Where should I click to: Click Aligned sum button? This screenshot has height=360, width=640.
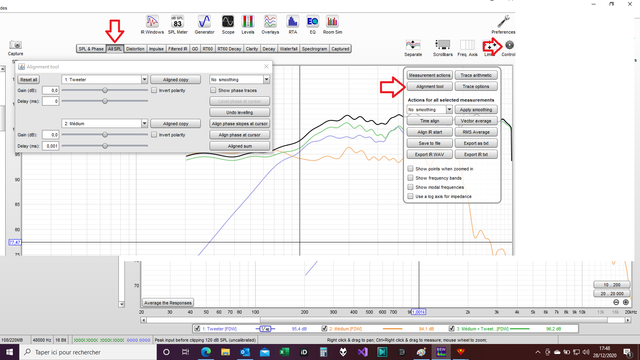(240, 146)
